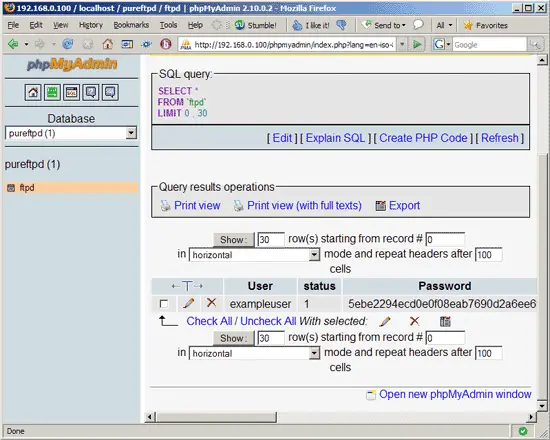Open the Help menu
The height and width of the screenshot is (440, 550).
click(x=195, y=25)
